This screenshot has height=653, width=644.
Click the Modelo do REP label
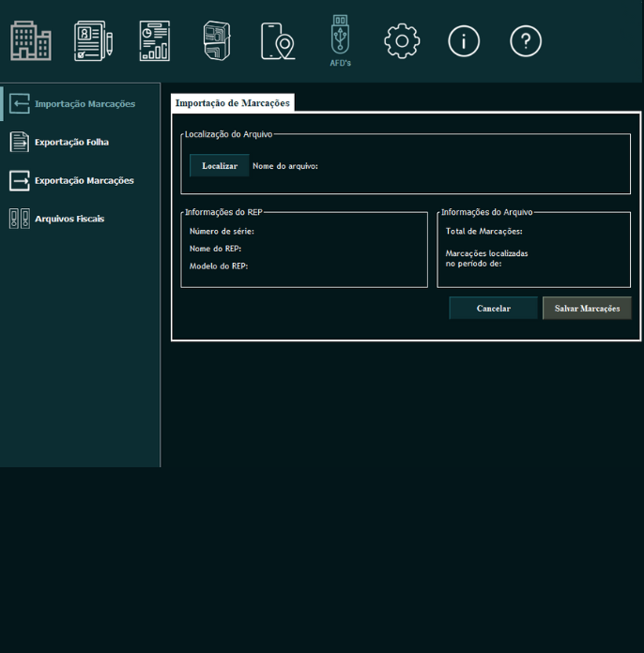coord(219,266)
